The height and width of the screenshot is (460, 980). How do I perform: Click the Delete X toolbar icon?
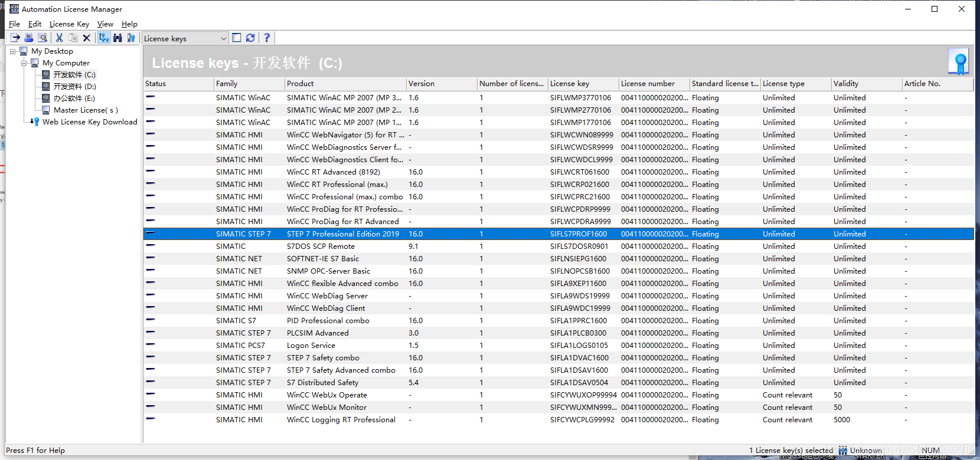(87, 38)
